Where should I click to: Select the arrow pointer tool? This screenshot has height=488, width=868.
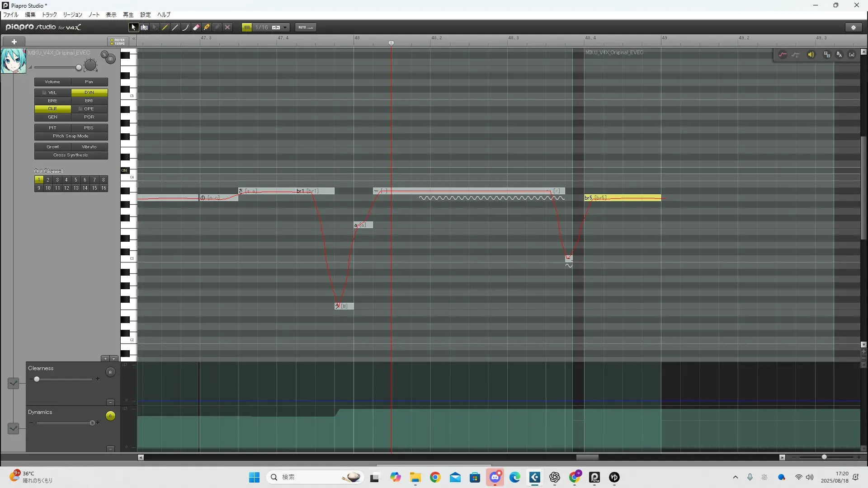point(133,28)
